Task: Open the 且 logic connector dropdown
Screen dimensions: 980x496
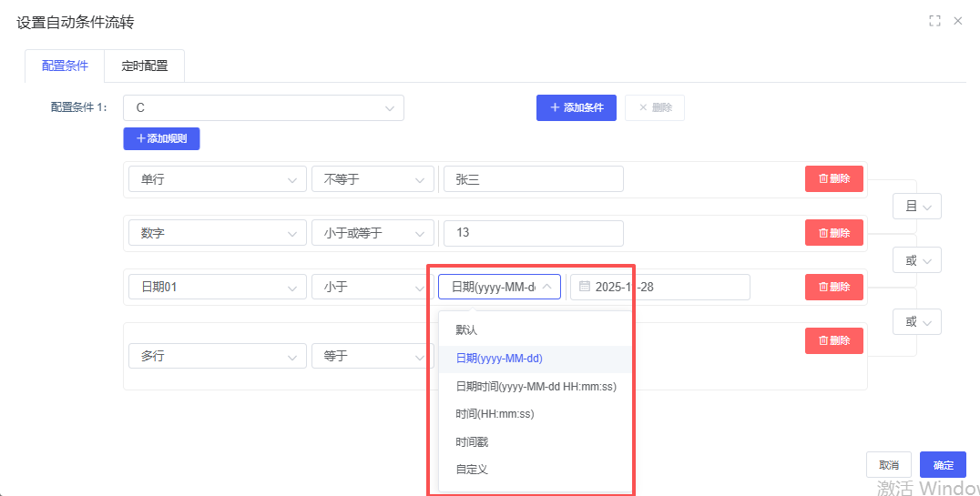Action: point(916,208)
